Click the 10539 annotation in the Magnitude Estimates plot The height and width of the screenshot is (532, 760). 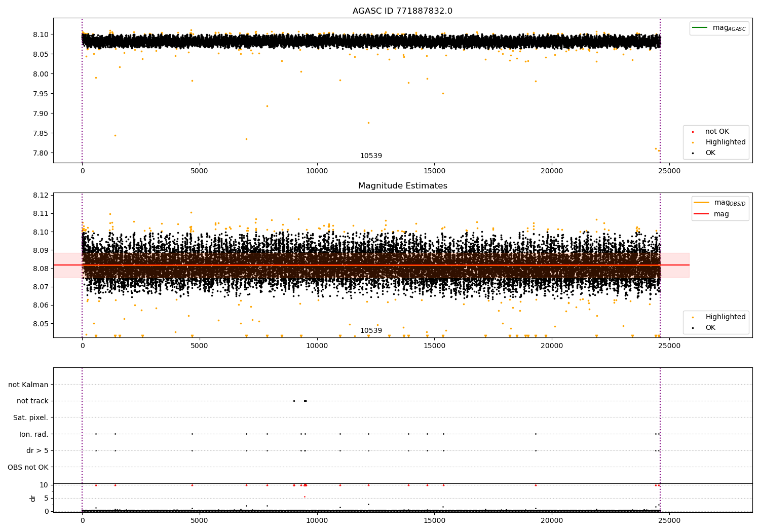[371, 331]
